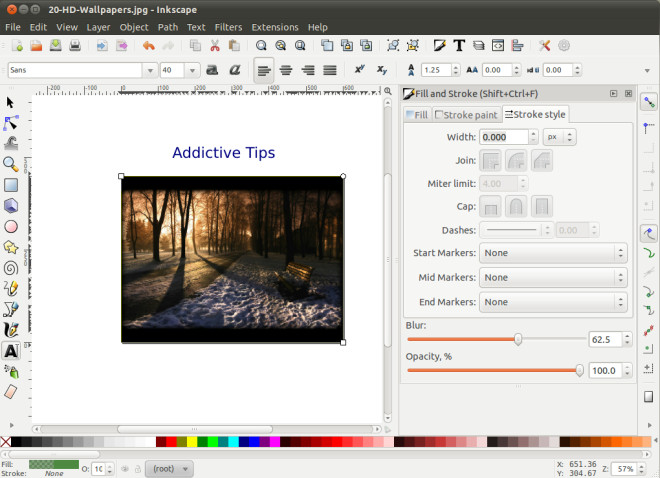Undo the last action arrow
660x478 pixels.
pyautogui.click(x=149, y=45)
